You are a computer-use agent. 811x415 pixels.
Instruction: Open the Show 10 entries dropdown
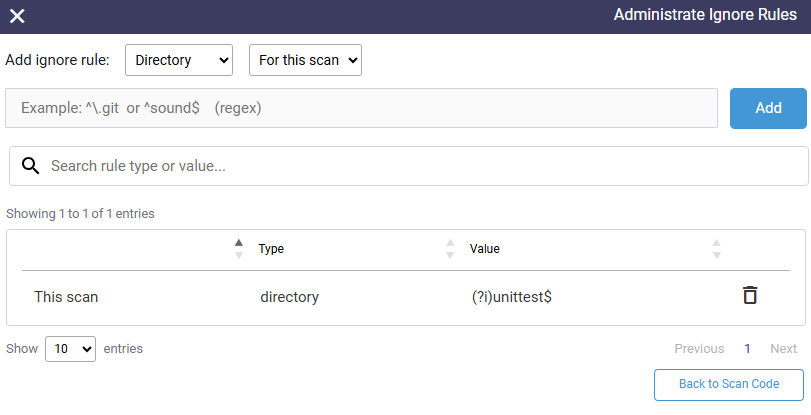[70, 349]
